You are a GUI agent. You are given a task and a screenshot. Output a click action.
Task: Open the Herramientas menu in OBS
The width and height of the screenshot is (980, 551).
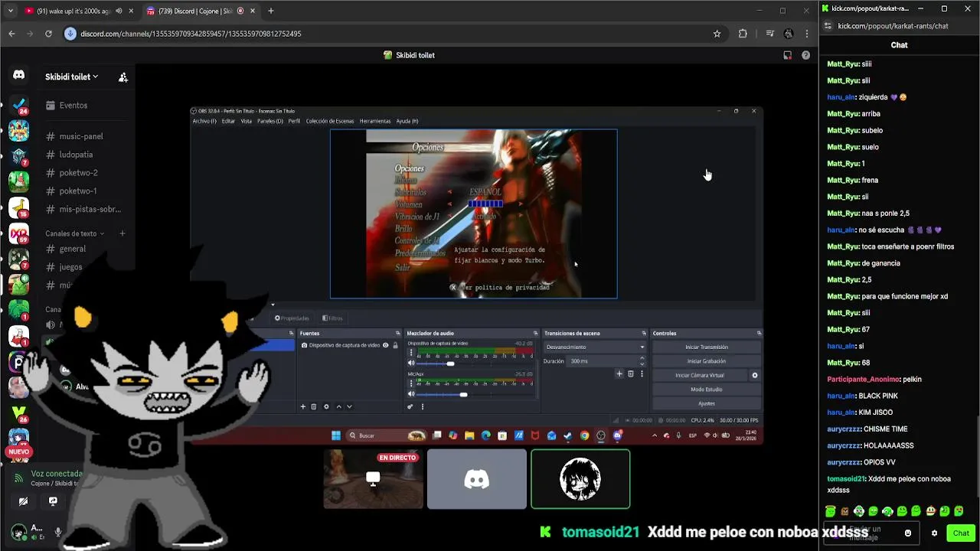pos(375,121)
